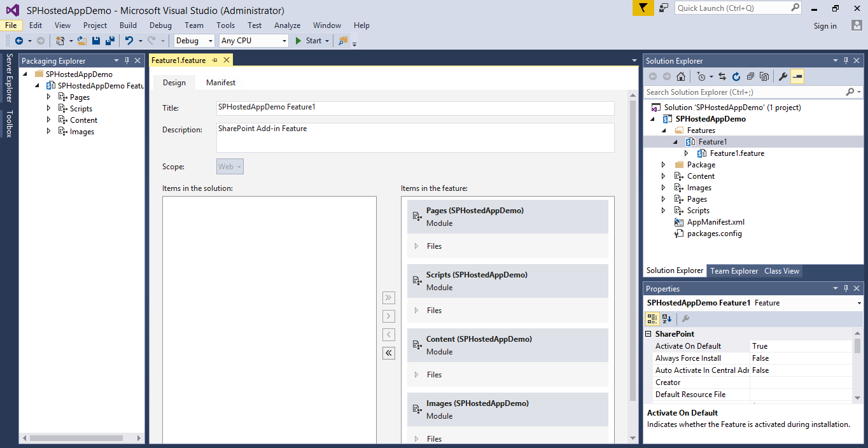Remove all items (double left arrow)
This screenshot has width=868, height=448.
point(389,353)
